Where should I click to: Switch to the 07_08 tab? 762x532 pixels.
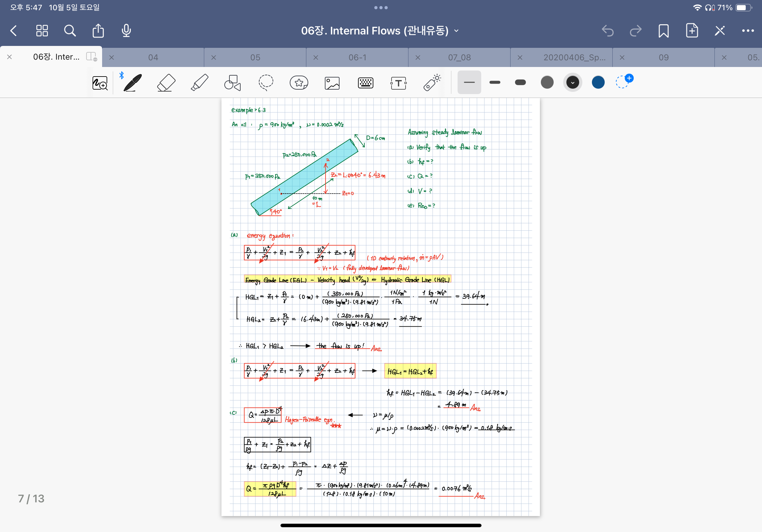tap(459, 57)
